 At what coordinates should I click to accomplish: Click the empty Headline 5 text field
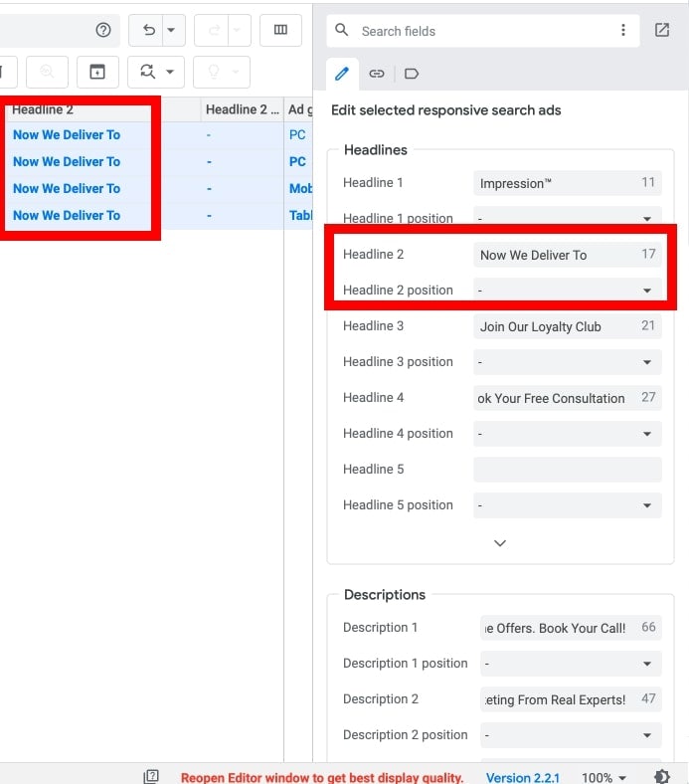[567, 470]
